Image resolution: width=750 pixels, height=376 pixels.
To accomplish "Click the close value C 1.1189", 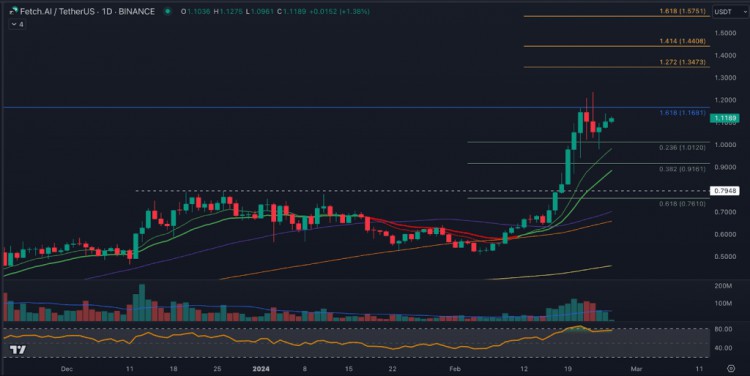I will tap(292, 11).
